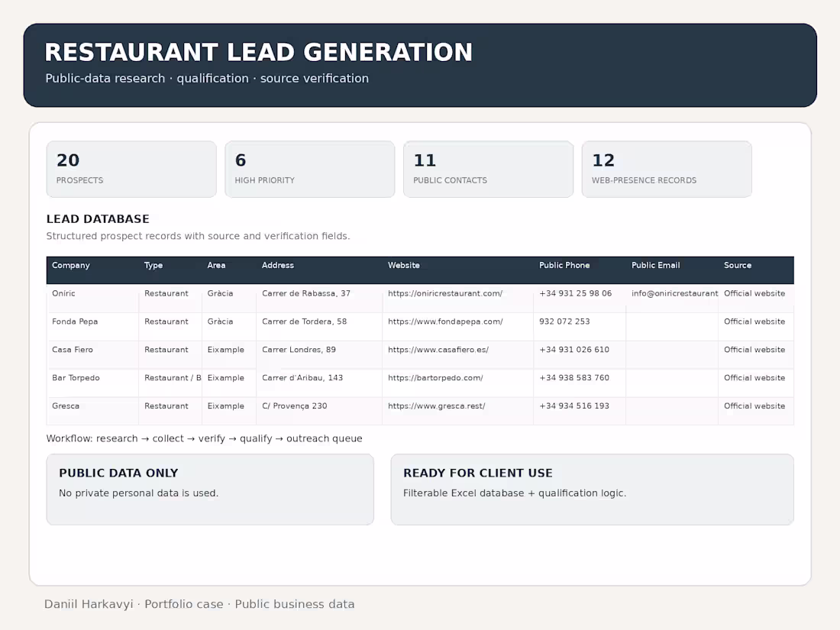Click the Restaurant Lead Generation title
Screen dimensions: 840x630
pyautogui.click(x=258, y=53)
